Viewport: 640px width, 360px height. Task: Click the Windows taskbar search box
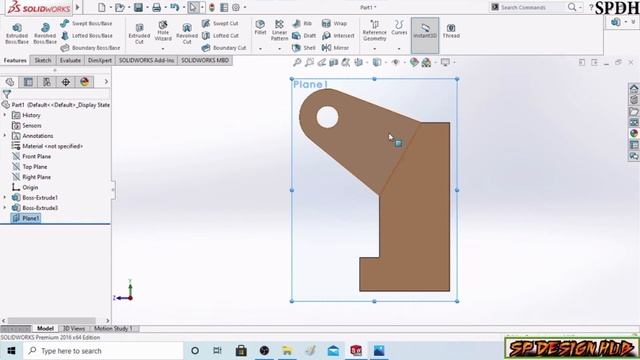(x=103, y=351)
